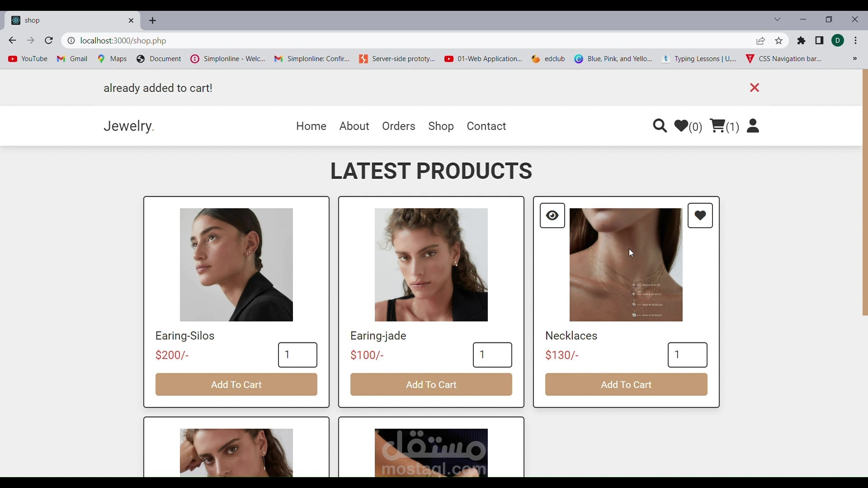Open the Chrome three-dot menu
Screen dimensions: 868x488
coord(856,41)
